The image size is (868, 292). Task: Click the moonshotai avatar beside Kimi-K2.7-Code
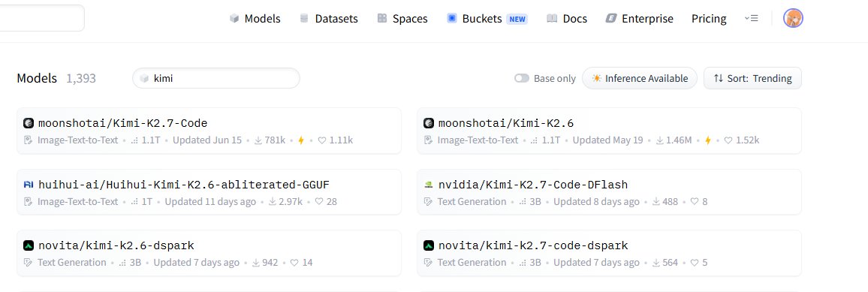point(29,123)
